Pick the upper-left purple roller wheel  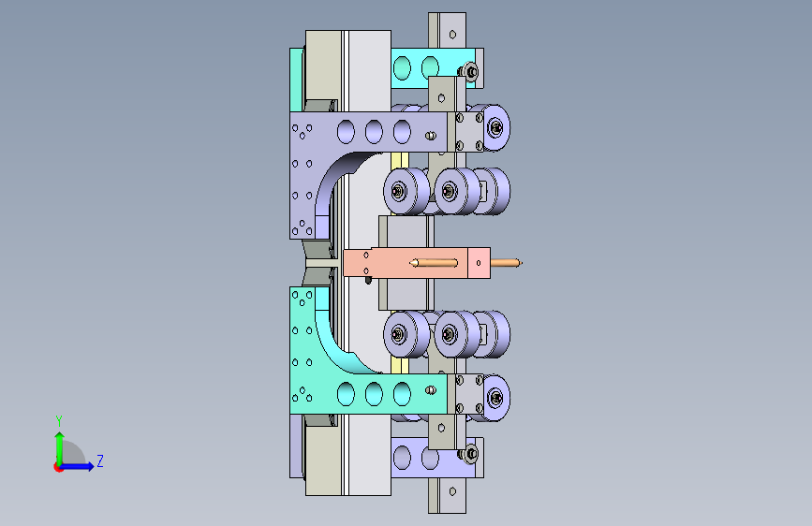405,191
